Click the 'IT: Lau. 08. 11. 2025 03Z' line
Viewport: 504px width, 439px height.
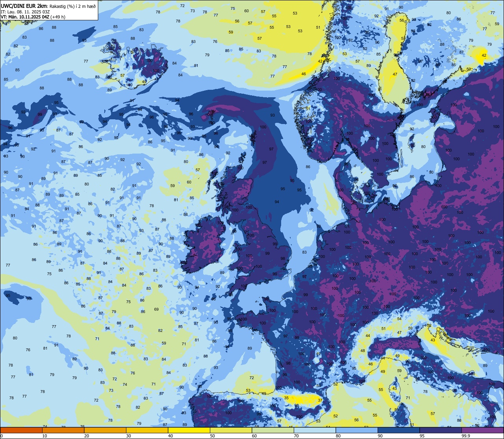25,12
